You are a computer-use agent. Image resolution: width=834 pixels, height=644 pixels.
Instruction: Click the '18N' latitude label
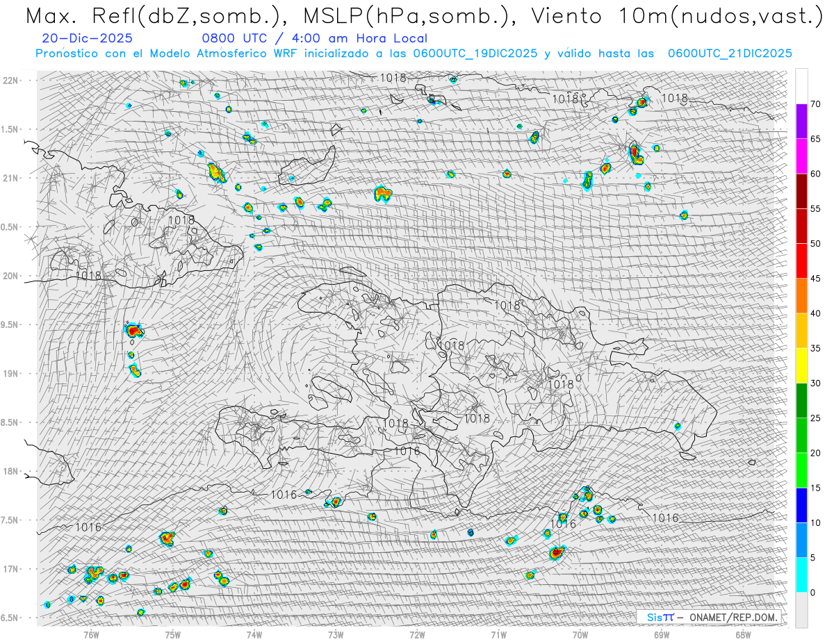pos(11,471)
